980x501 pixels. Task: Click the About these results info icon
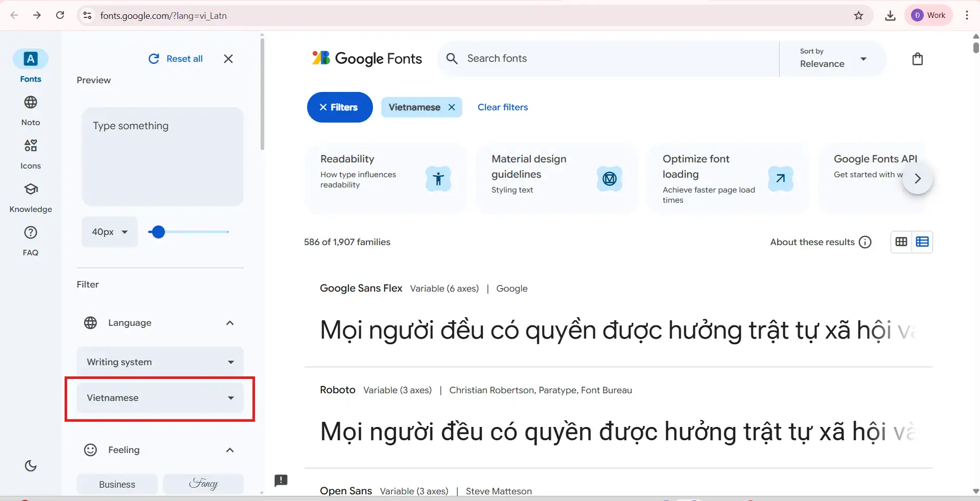(865, 242)
